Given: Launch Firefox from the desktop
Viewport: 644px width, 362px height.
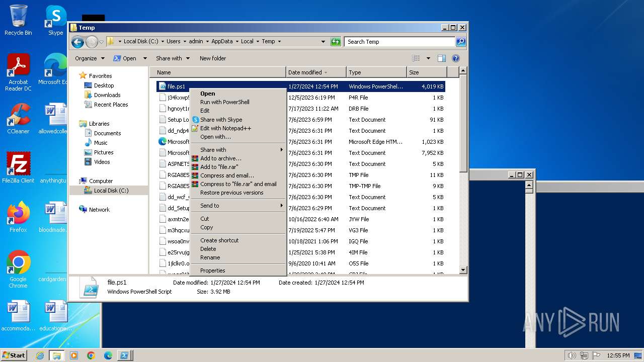Looking at the screenshot, I should pyautogui.click(x=18, y=217).
